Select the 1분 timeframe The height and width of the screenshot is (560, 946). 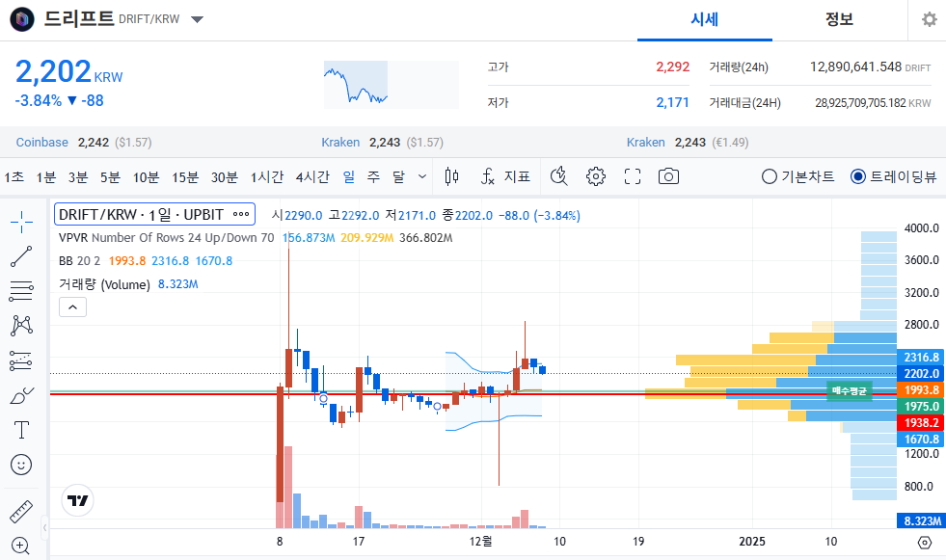click(x=46, y=176)
